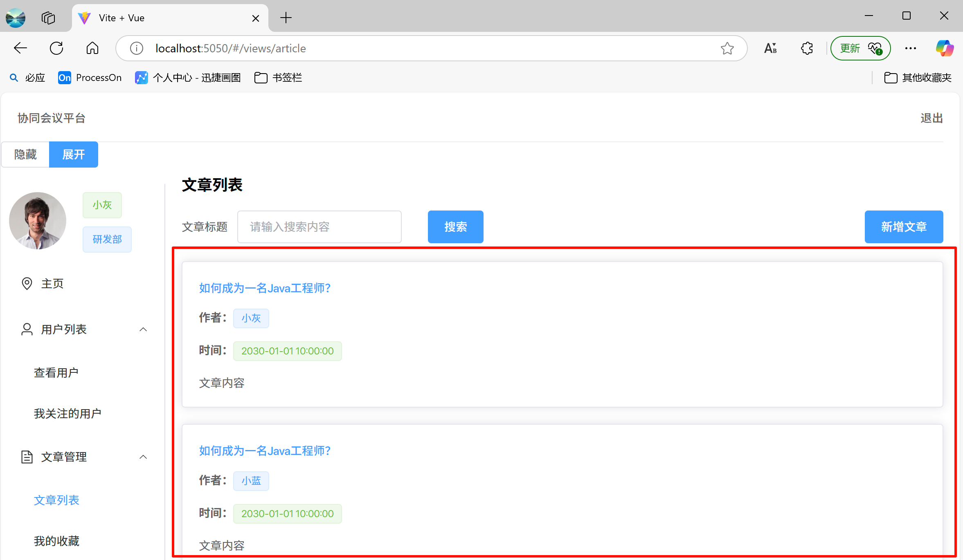Open a new tab with plus button

(286, 18)
